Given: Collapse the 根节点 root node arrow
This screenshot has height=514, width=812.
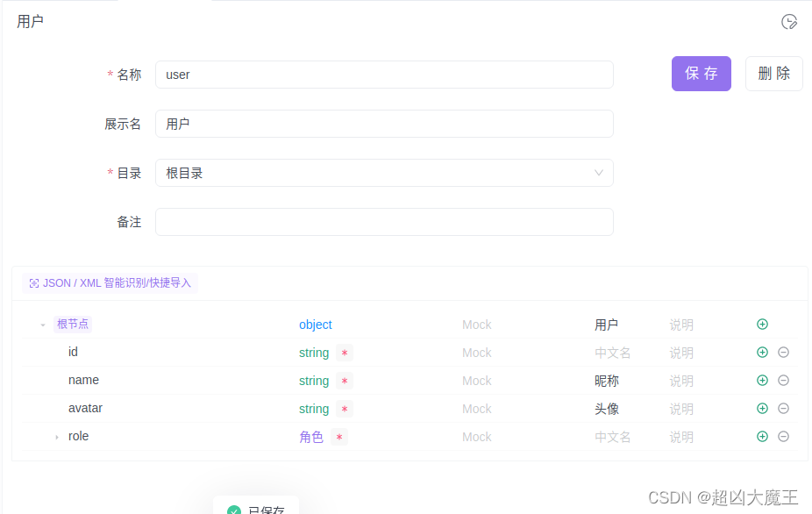Looking at the screenshot, I should [43, 325].
